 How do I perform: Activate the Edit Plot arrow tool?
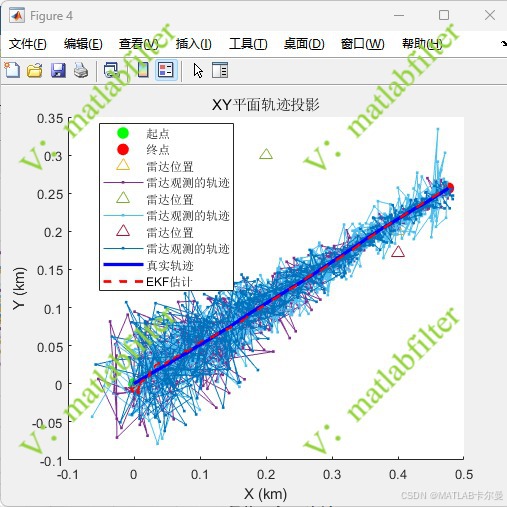coord(198,70)
